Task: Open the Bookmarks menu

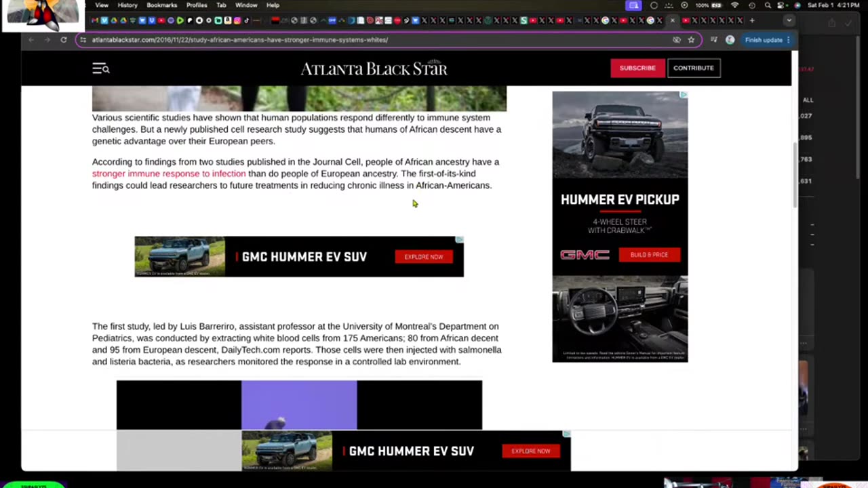Action: pyautogui.click(x=162, y=5)
